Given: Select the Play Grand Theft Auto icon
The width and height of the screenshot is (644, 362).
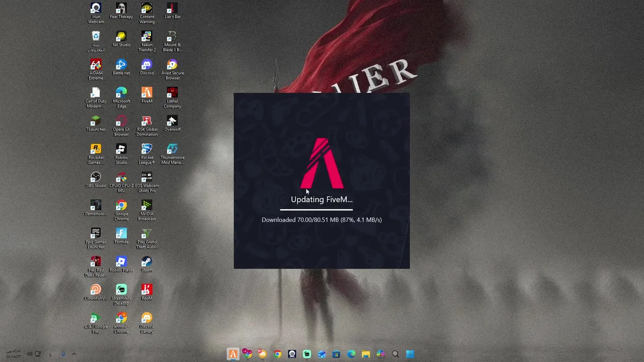Looking at the screenshot, I should 147,238.
